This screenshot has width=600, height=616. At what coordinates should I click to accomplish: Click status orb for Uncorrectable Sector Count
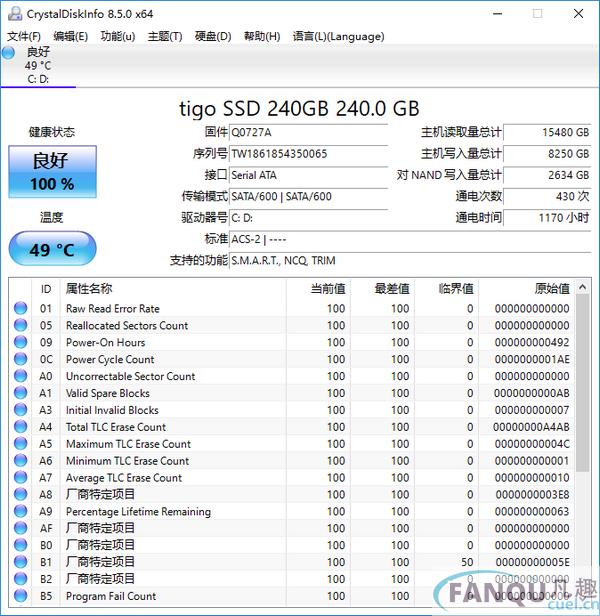[x=20, y=376]
